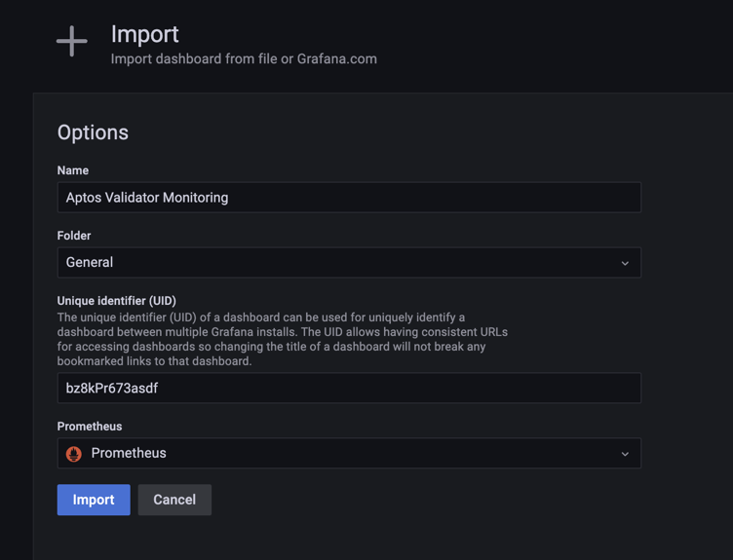Screen dimensions: 733x560
Task: Click the Import page title text
Action: [x=144, y=34]
